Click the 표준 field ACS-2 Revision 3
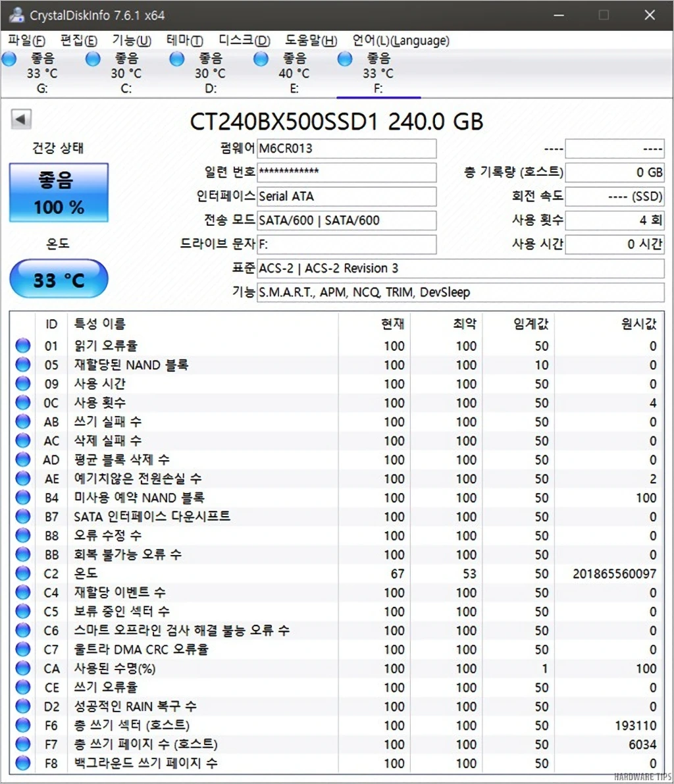This screenshot has height=784, width=674. (x=461, y=269)
